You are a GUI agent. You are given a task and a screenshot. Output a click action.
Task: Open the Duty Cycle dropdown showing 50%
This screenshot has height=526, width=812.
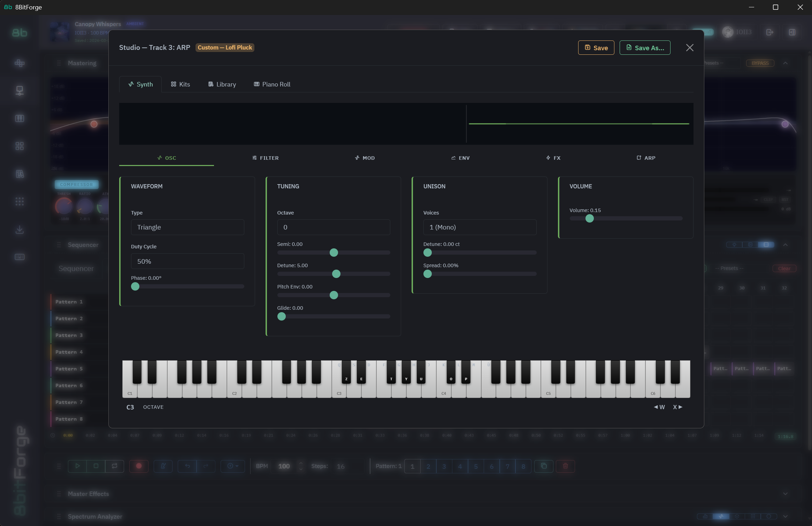click(187, 261)
